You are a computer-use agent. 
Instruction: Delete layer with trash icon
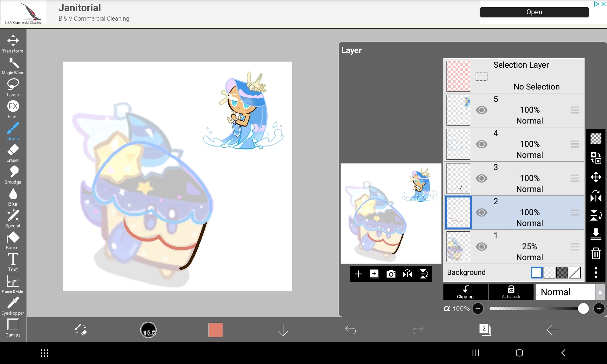point(596,254)
